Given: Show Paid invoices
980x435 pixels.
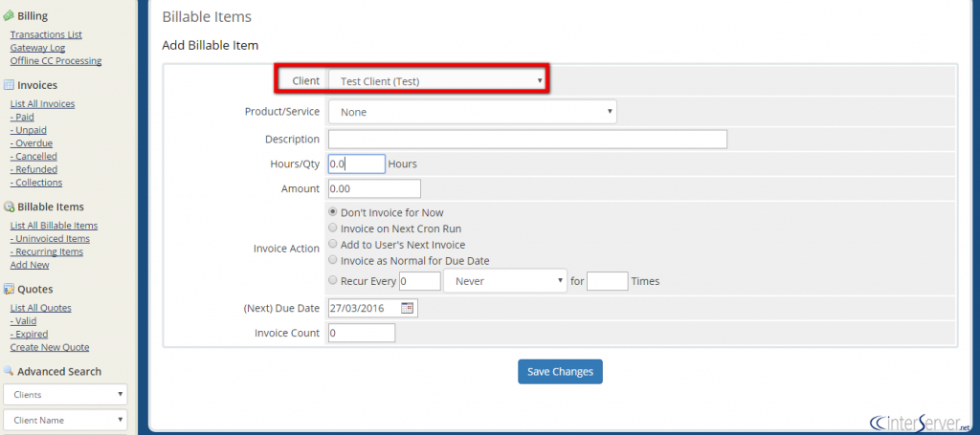Looking at the screenshot, I should coord(22,118).
